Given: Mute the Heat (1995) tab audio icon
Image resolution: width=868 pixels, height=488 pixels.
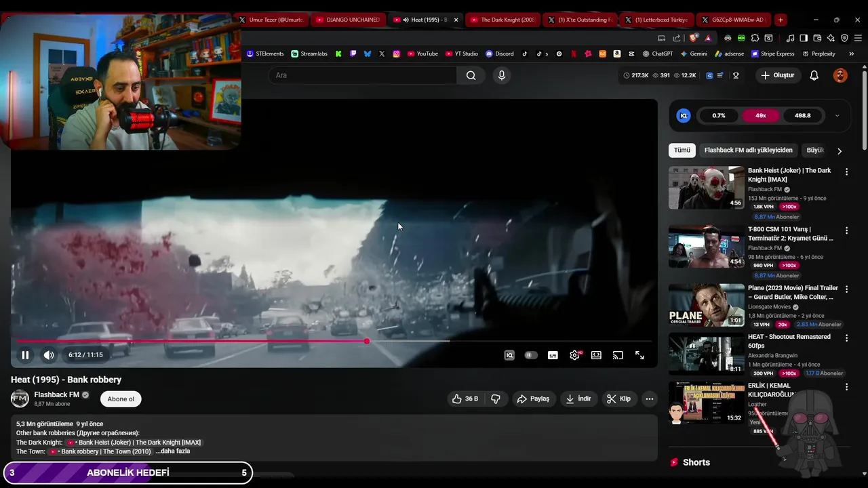Looking at the screenshot, I should click(x=406, y=20).
